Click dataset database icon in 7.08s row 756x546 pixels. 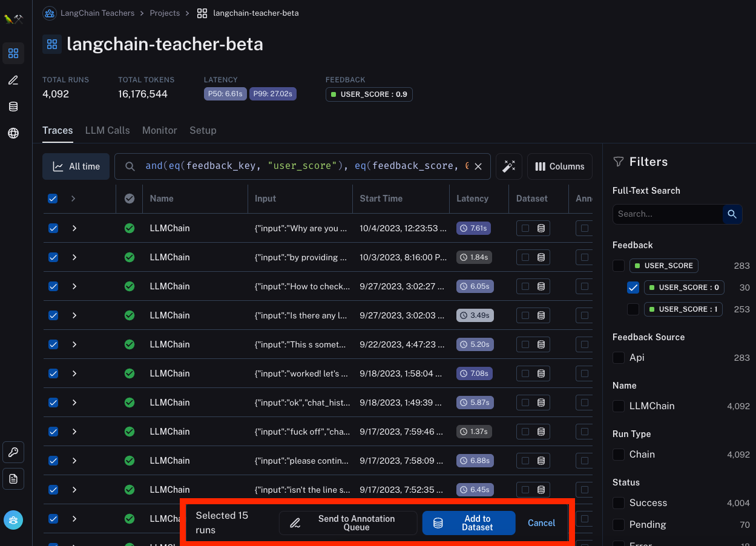point(541,373)
